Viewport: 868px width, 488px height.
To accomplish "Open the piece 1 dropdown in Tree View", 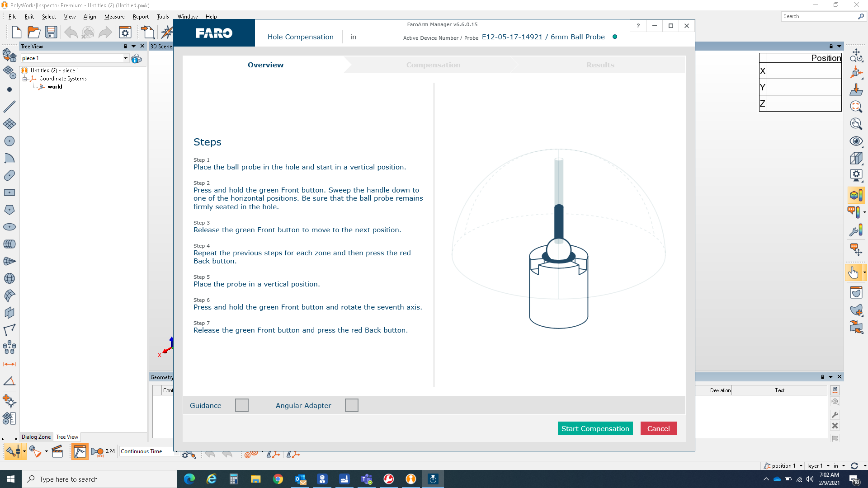I will pyautogui.click(x=126, y=58).
